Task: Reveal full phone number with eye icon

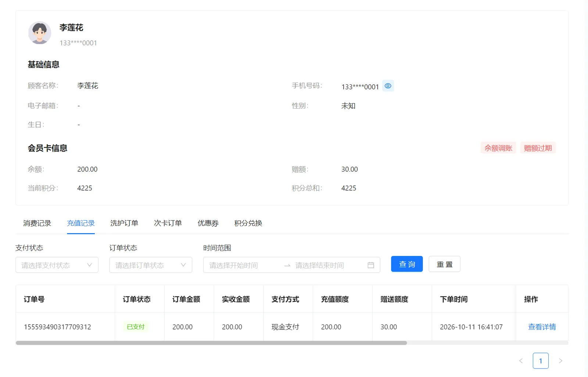Action: (388, 86)
